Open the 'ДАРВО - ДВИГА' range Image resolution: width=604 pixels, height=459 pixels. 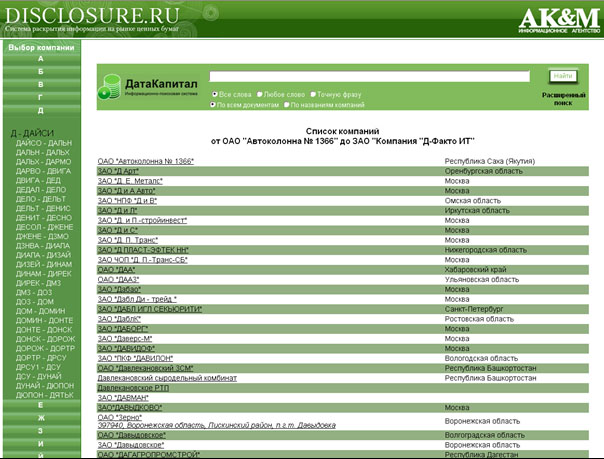[44, 171]
